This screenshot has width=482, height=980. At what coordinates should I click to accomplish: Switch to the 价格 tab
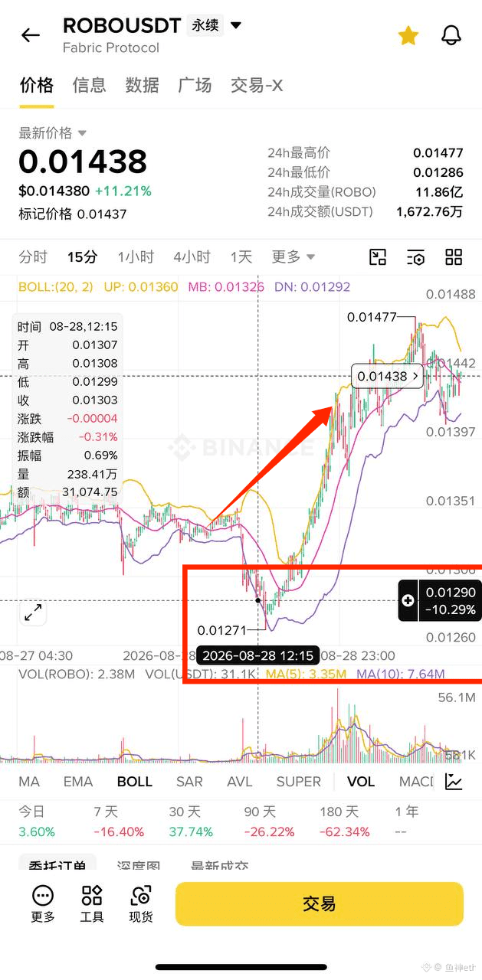click(36, 85)
